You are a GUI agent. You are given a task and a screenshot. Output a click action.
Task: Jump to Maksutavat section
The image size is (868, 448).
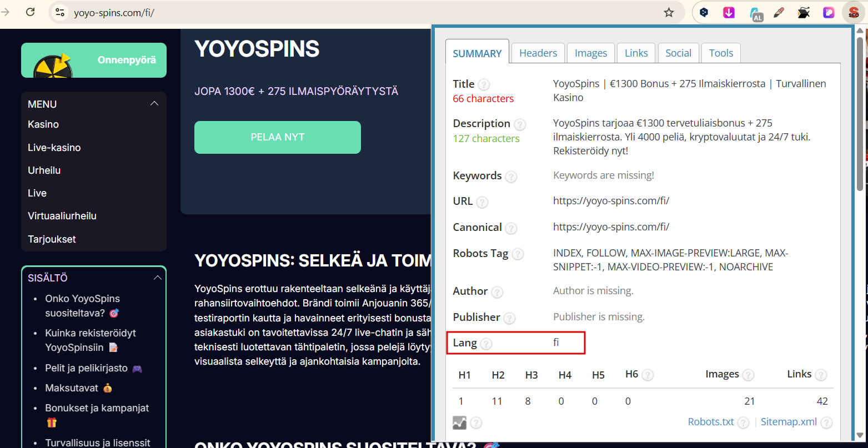coord(78,388)
